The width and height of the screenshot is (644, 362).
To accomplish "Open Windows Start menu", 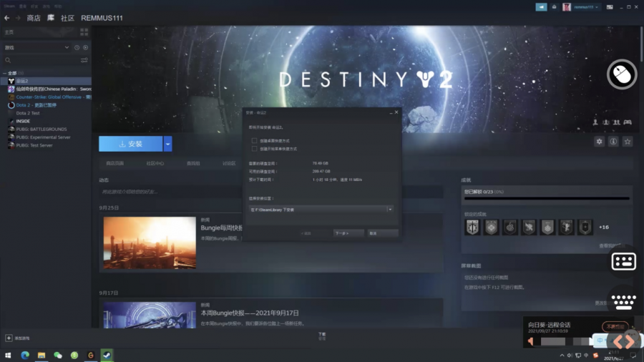I will click(8, 355).
